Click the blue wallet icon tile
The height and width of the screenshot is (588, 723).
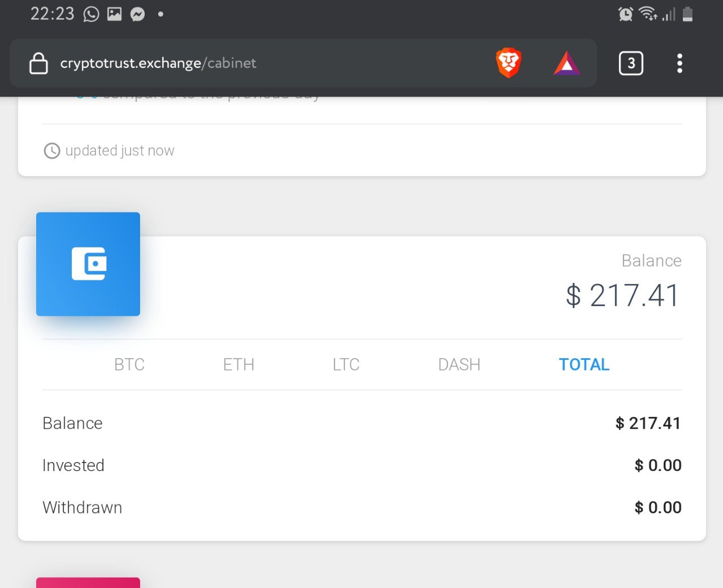click(88, 264)
